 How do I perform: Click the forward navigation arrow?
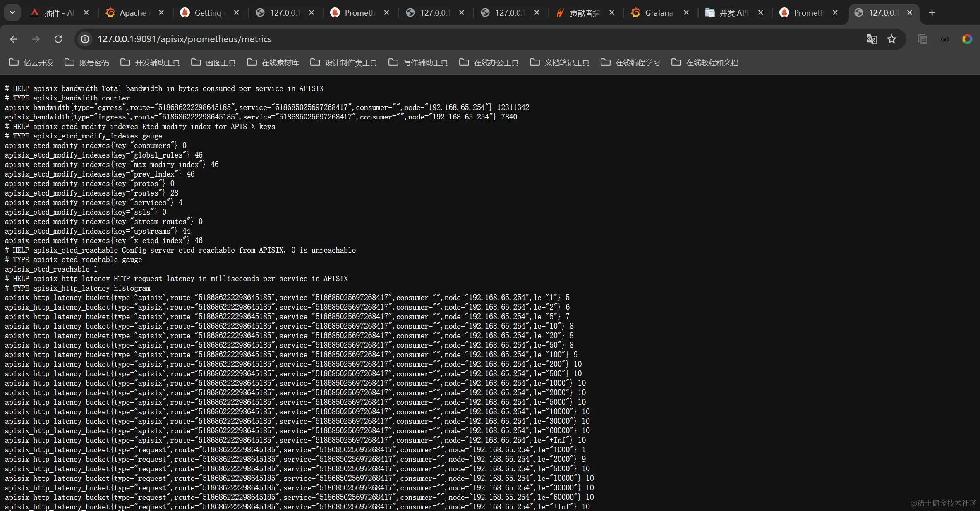(x=36, y=39)
